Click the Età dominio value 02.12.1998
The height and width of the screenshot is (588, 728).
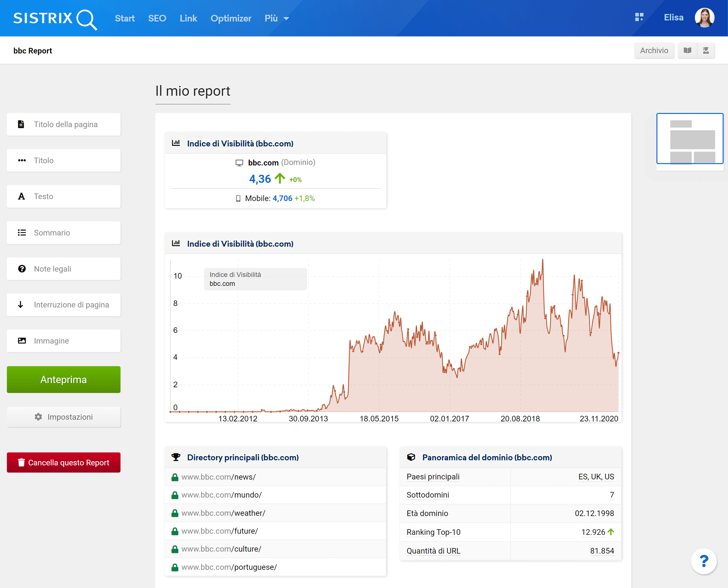(x=594, y=514)
